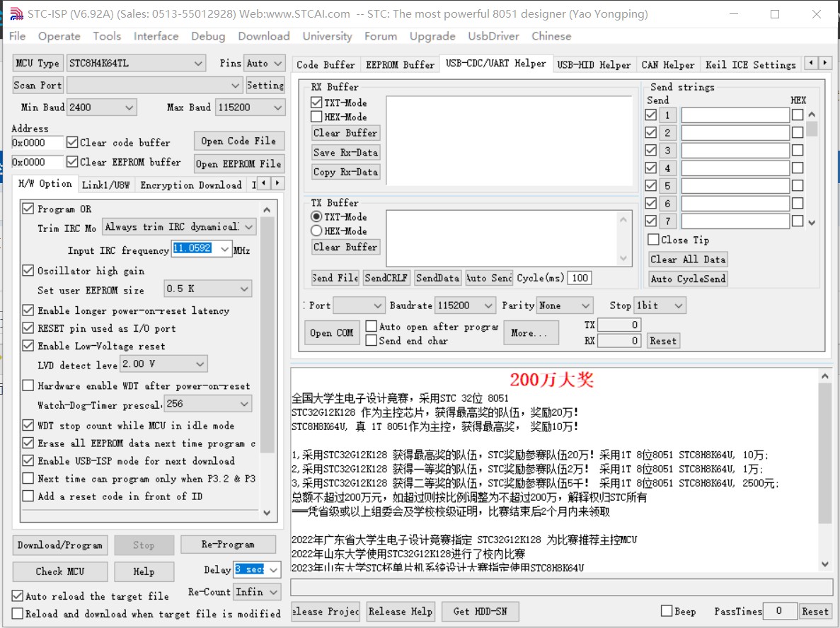Image resolution: width=840 pixels, height=628 pixels.
Task: Click up arrow of Send strings scrollbar
Action: pyautogui.click(x=812, y=115)
